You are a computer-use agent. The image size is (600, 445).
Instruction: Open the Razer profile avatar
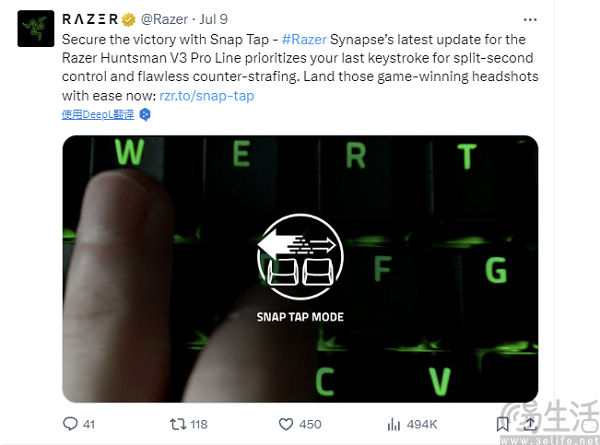[x=36, y=29]
